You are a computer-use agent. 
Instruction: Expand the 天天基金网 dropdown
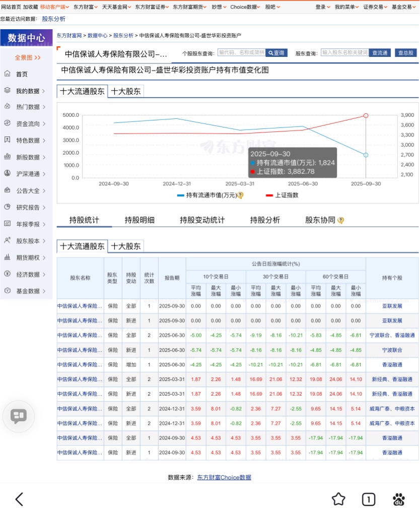click(116, 7)
